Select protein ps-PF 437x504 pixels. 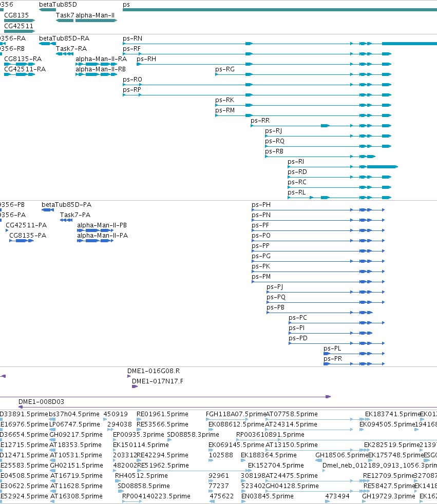point(260,225)
